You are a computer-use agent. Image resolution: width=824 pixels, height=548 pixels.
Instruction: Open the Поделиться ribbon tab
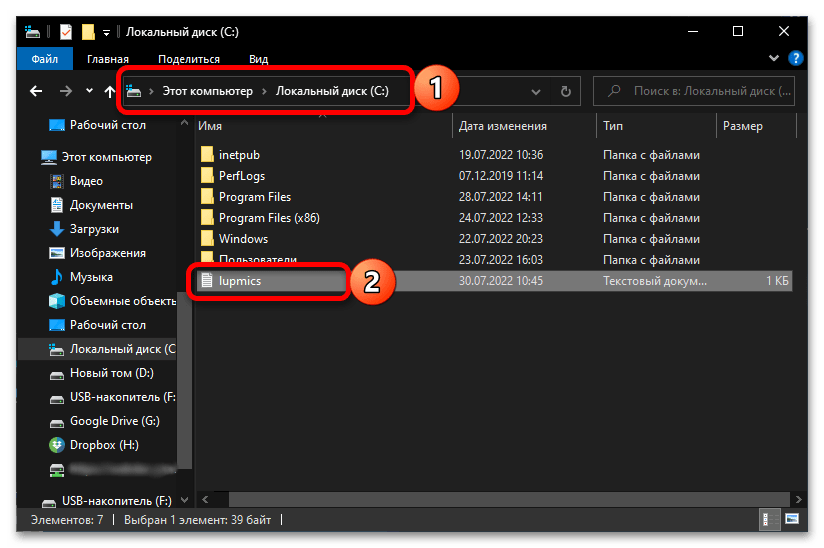click(188, 59)
